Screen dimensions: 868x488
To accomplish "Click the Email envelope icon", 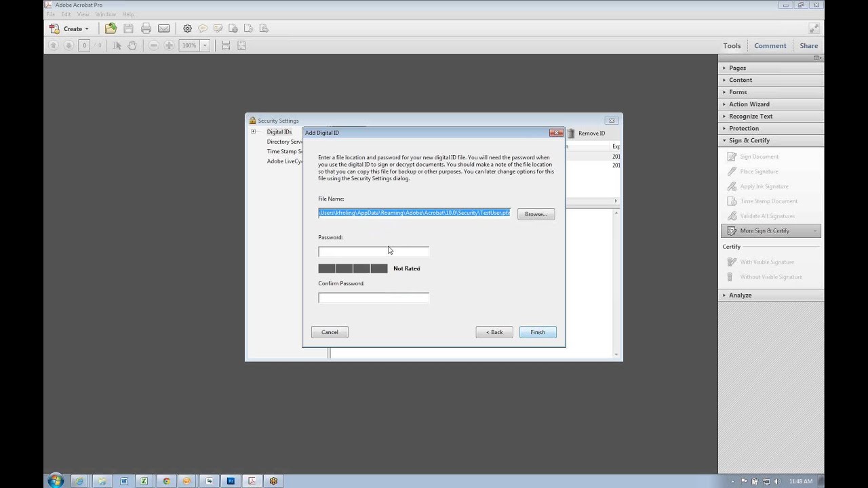I will point(163,28).
